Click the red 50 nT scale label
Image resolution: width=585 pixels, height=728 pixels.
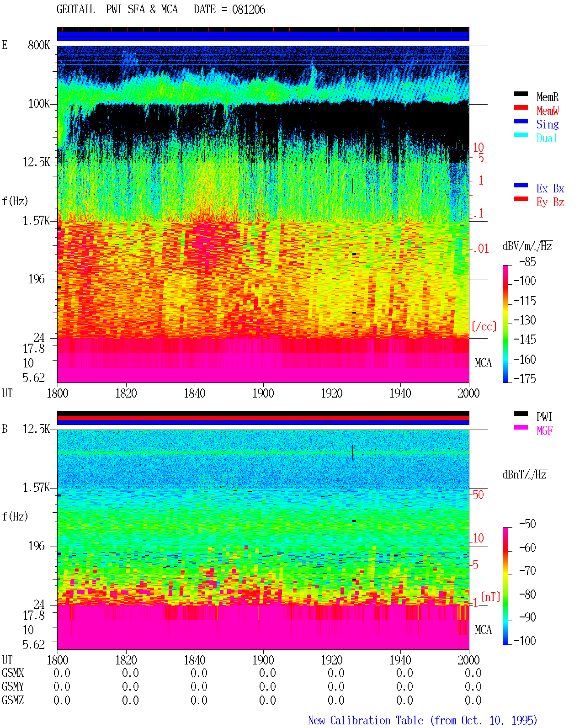click(x=478, y=494)
